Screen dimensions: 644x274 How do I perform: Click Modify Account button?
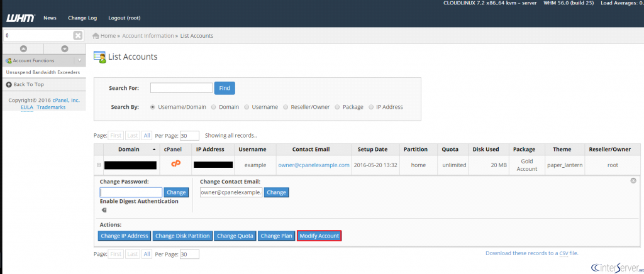(x=319, y=236)
